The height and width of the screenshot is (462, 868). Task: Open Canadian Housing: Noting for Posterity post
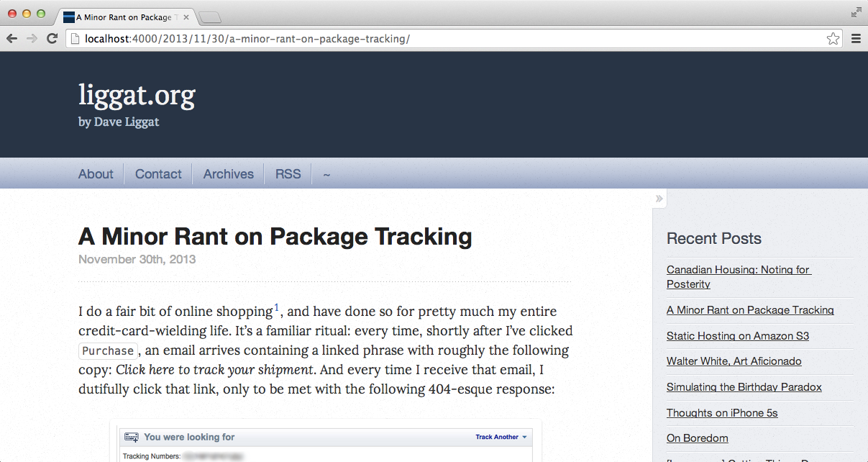tap(739, 277)
